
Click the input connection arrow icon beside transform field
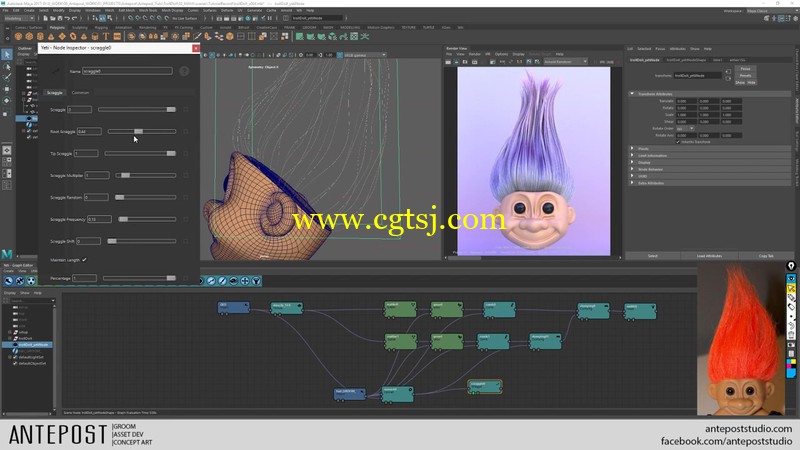point(728,72)
